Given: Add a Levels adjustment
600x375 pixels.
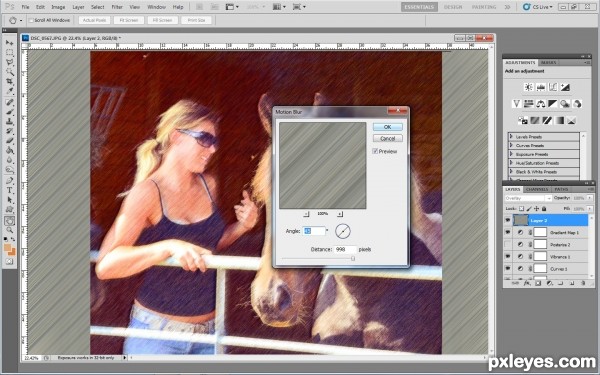Looking at the screenshot, I should click(541, 87).
